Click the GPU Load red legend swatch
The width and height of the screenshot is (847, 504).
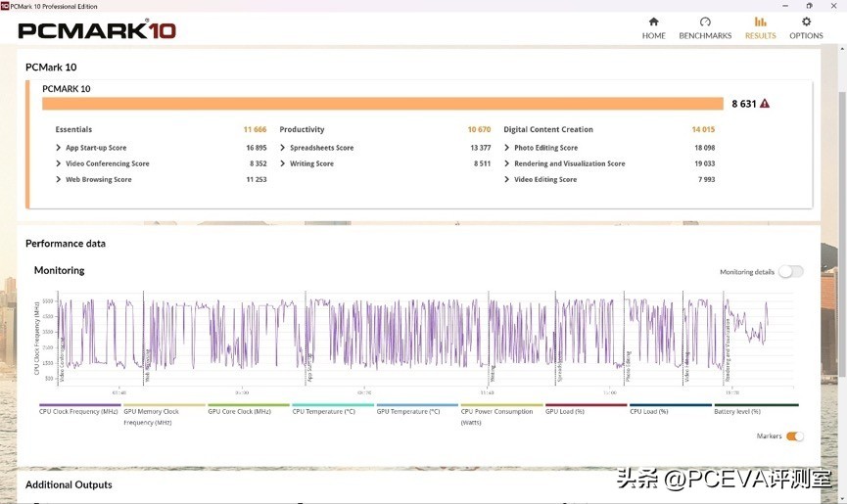(586, 405)
